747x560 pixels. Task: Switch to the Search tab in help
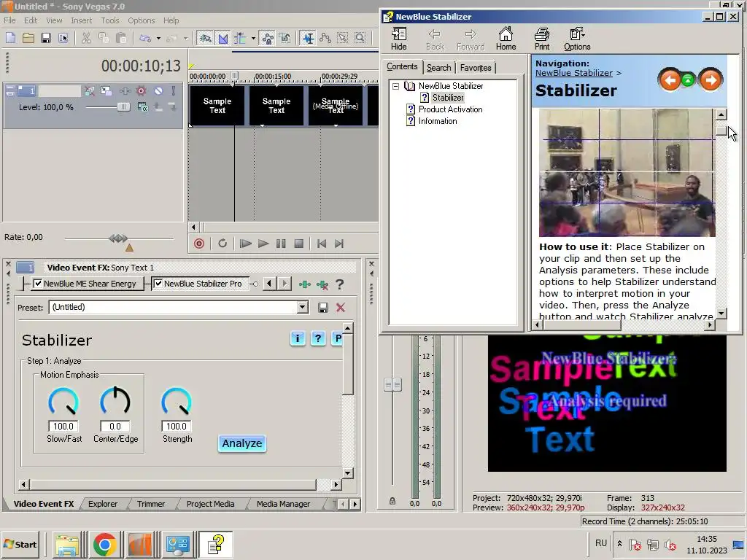click(x=438, y=68)
